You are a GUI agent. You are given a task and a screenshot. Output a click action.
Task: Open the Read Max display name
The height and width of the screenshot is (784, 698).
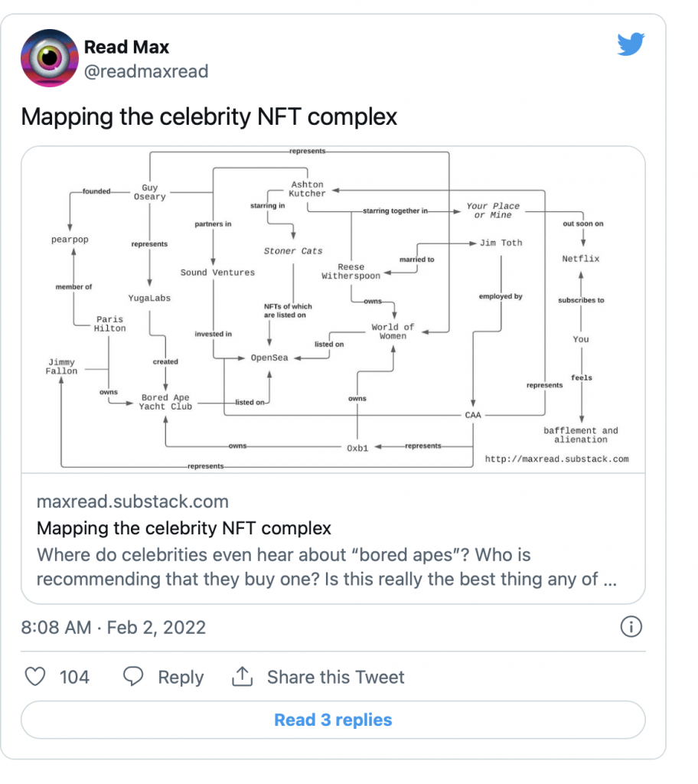coord(127,47)
